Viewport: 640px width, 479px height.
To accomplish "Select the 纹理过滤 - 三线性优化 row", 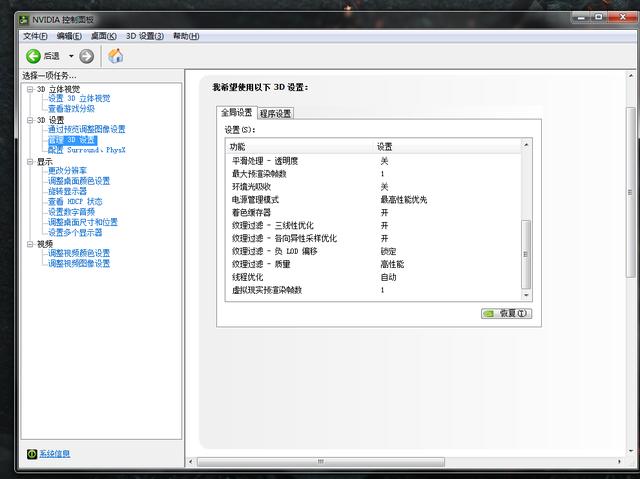I will coord(373,226).
